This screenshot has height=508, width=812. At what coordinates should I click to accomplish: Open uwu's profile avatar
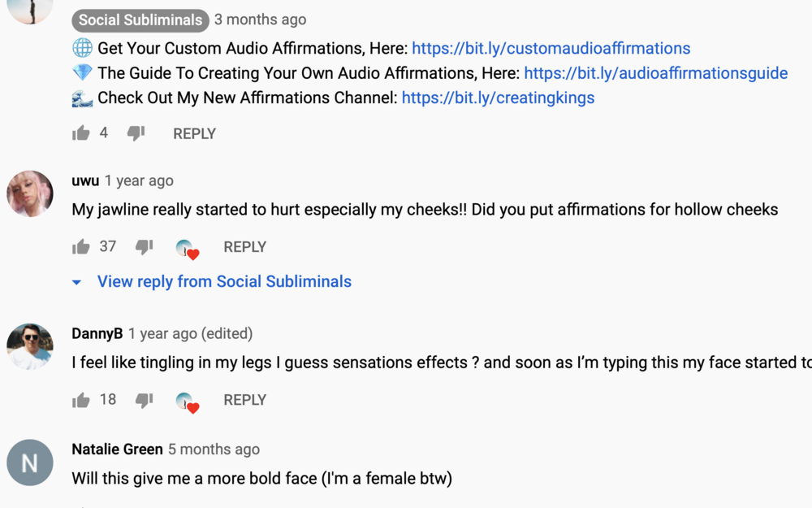click(x=30, y=194)
